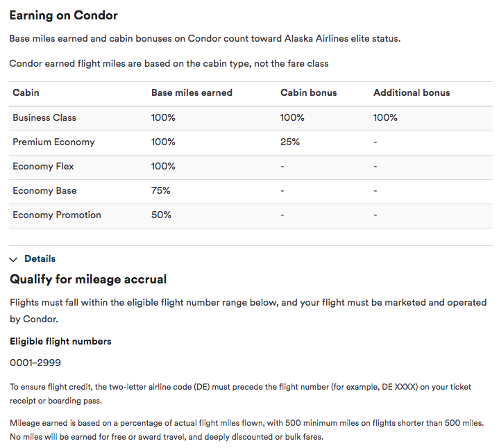Click the 50% Economy Promotion miles value

click(x=161, y=215)
